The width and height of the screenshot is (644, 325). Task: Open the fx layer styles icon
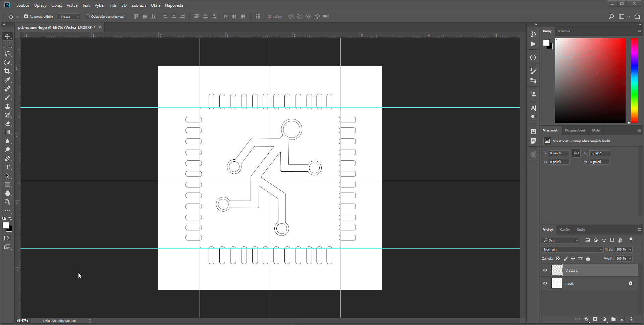(586, 319)
